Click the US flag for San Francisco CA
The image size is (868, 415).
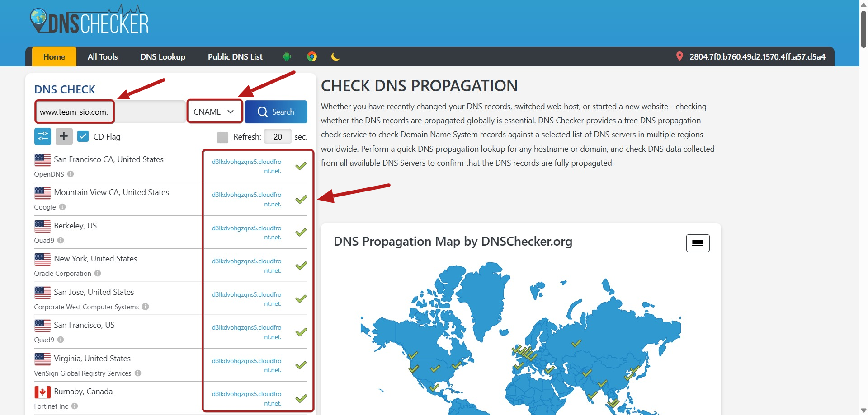tap(42, 160)
